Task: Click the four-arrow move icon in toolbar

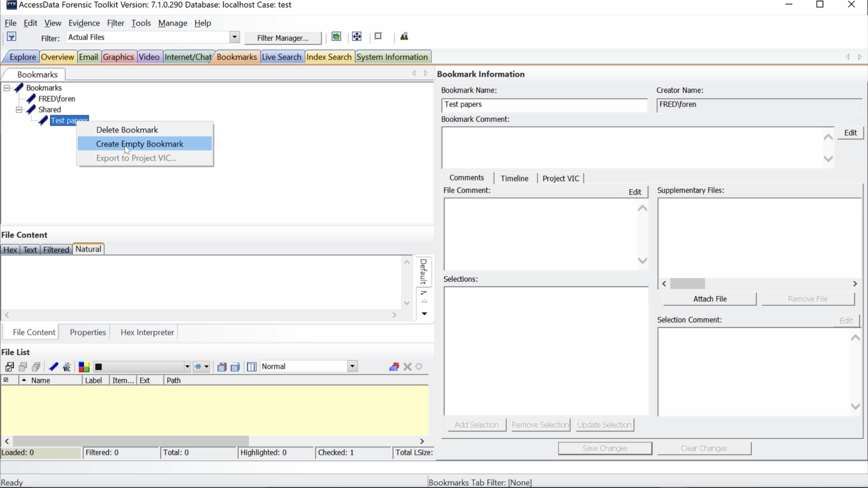Action: [x=356, y=37]
